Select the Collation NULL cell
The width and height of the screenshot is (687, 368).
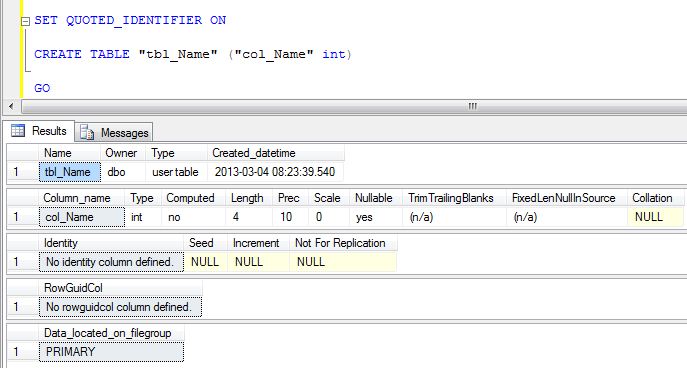(x=655, y=217)
